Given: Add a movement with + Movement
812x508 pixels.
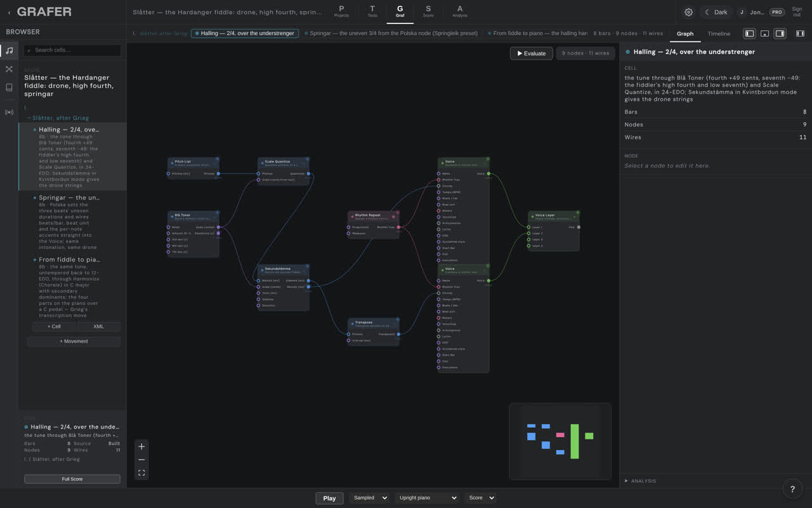Looking at the screenshot, I should coord(74,341).
